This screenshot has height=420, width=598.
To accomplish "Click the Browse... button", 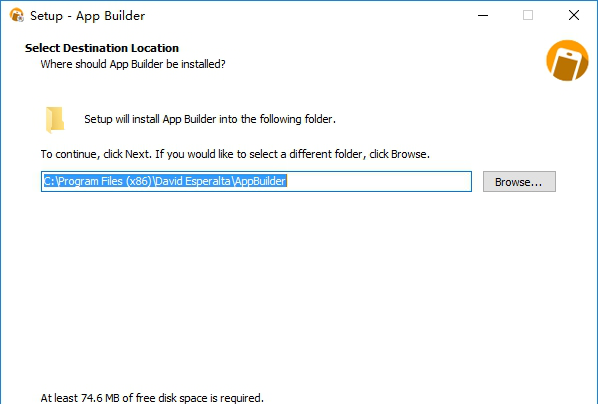I will point(519,182).
